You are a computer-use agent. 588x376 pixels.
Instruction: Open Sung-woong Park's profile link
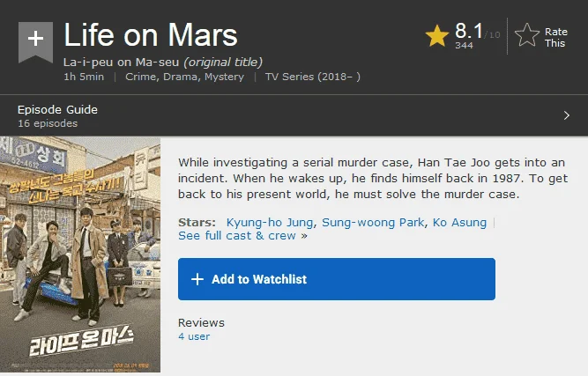[x=373, y=223]
